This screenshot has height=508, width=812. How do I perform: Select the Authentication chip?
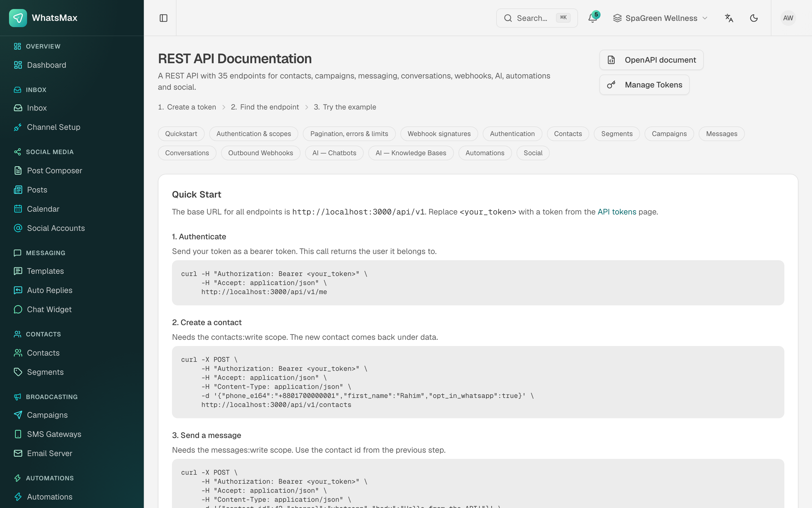pos(512,134)
